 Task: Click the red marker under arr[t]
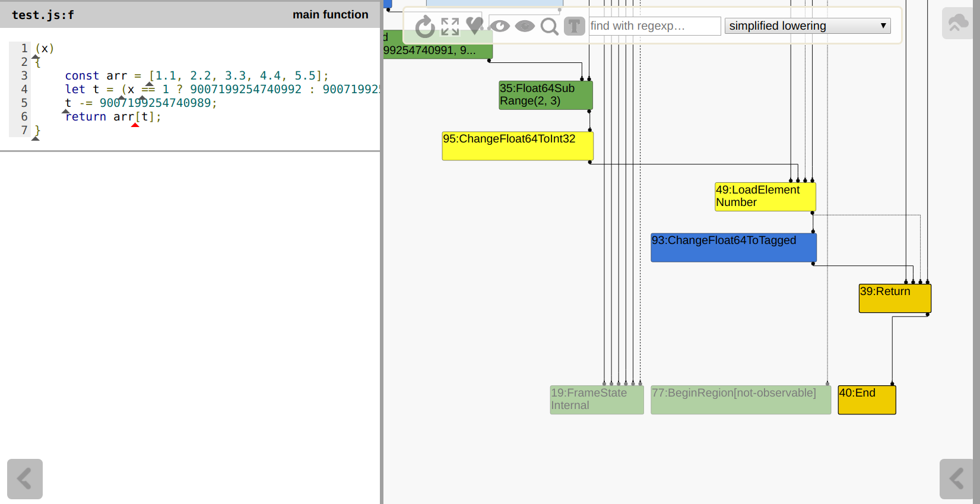coord(135,125)
